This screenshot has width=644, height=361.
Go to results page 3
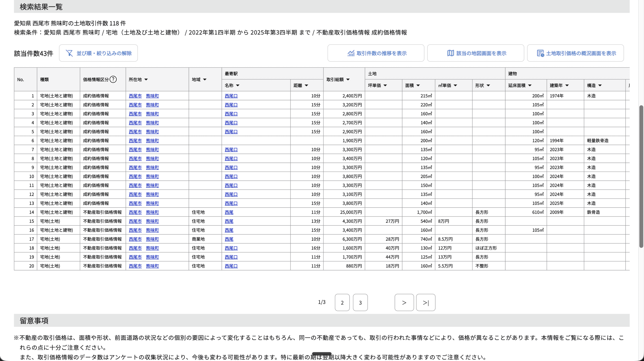(x=360, y=302)
